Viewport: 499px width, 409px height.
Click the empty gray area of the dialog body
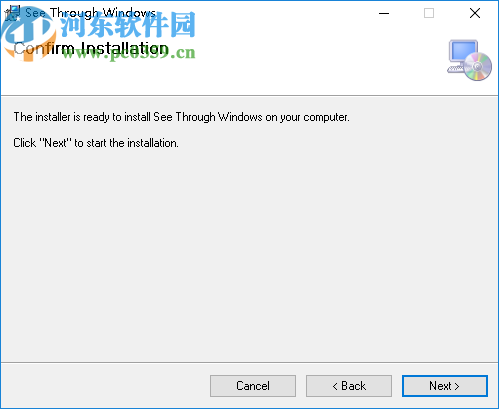tap(249, 253)
